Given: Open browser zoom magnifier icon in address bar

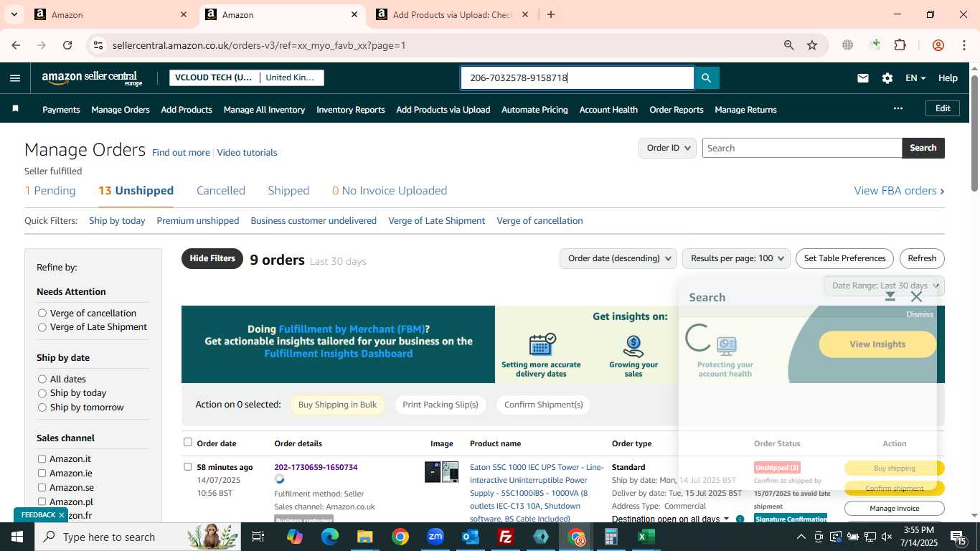Looking at the screenshot, I should 789,45.
